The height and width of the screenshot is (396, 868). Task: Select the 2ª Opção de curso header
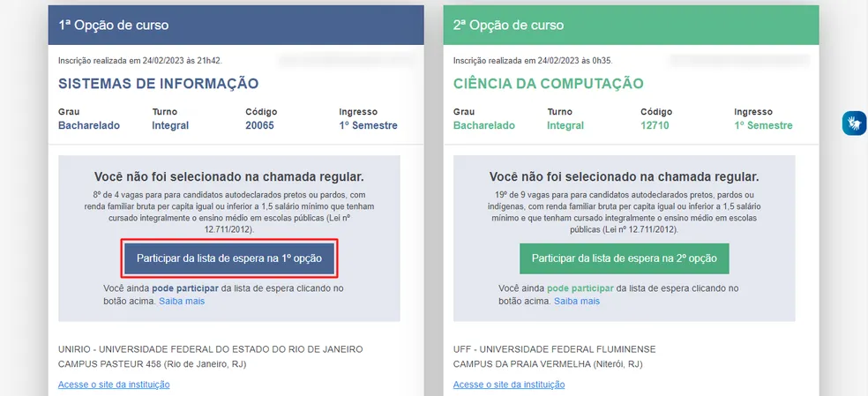coord(631,25)
